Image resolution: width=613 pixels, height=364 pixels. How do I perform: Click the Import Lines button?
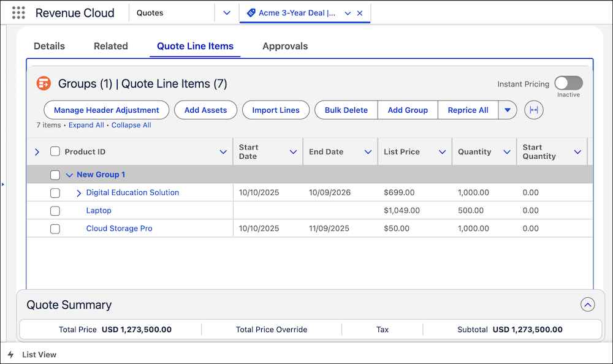tap(276, 110)
